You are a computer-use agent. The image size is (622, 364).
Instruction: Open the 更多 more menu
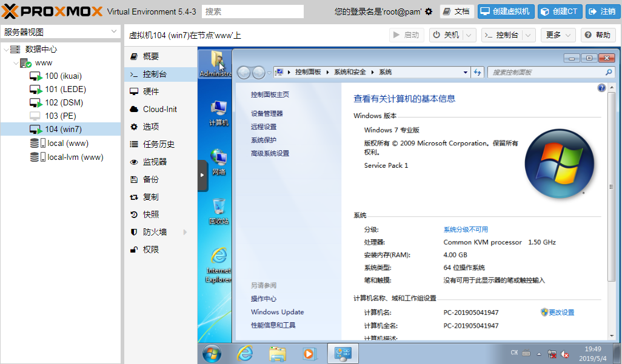pyautogui.click(x=558, y=35)
